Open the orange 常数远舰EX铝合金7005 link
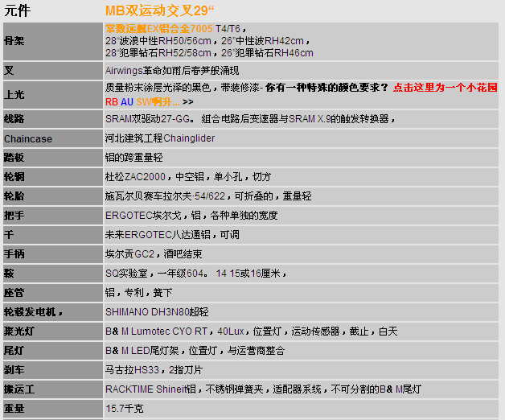The height and width of the screenshot is (420, 505). coord(158,29)
